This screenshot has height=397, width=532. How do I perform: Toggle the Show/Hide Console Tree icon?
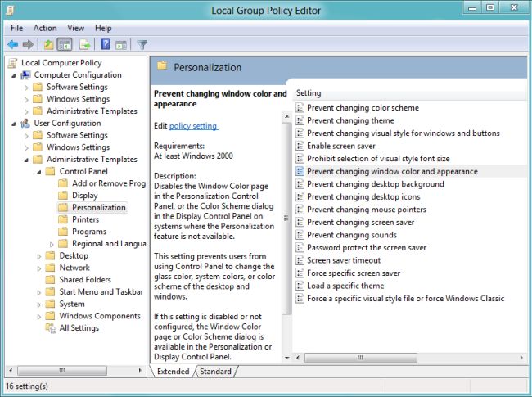(65, 44)
